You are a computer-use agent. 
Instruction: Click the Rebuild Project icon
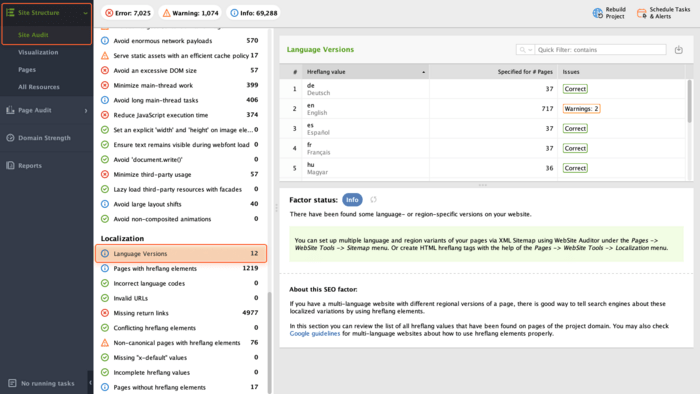[x=597, y=13]
